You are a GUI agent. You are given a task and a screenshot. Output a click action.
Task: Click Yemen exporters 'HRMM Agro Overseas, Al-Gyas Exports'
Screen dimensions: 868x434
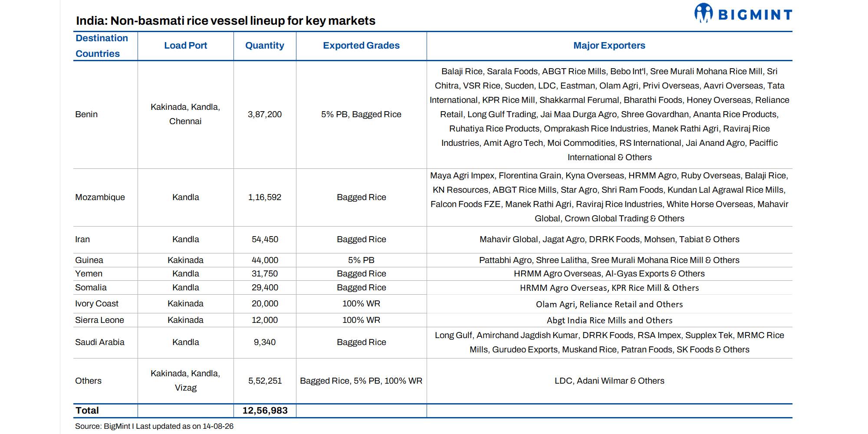(x=609, y=273)
